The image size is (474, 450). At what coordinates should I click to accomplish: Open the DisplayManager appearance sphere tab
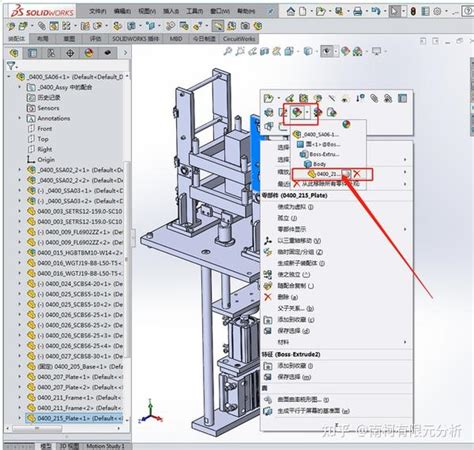[x=88, y=53]
